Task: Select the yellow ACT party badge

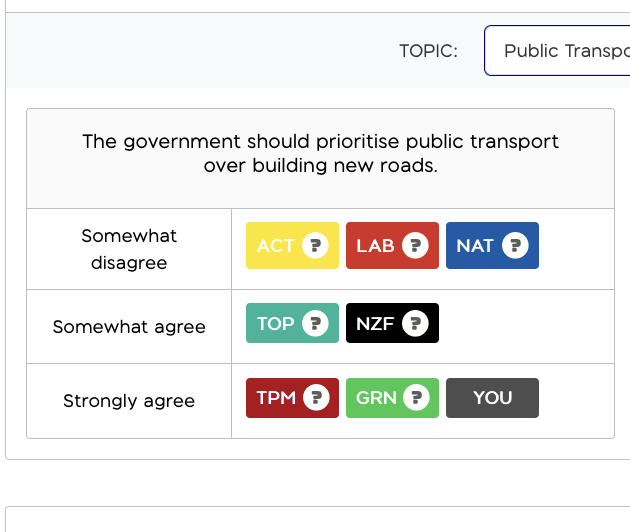Action: 292,246
